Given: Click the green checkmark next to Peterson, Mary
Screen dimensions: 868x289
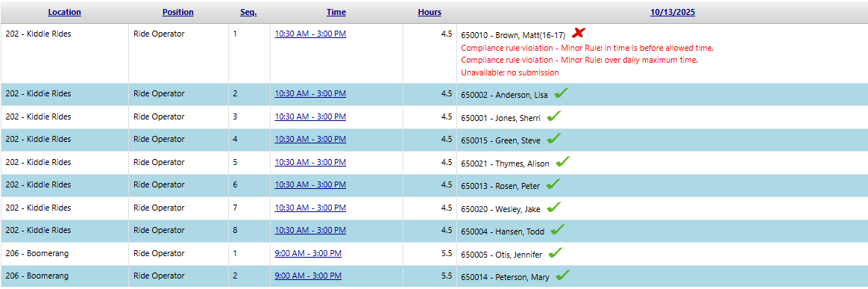Looking at the screenshot, I should [562, 275].
